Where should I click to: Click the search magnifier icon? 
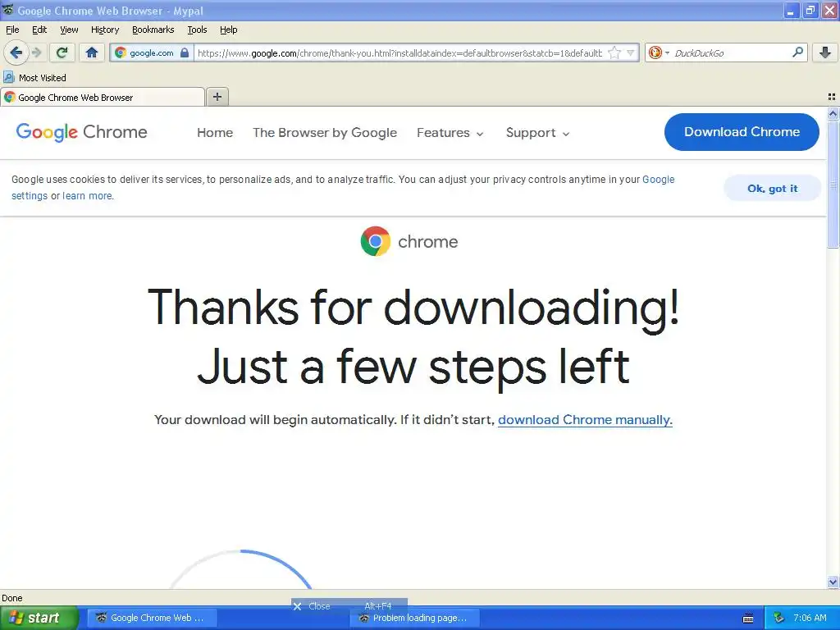point(797,52)
